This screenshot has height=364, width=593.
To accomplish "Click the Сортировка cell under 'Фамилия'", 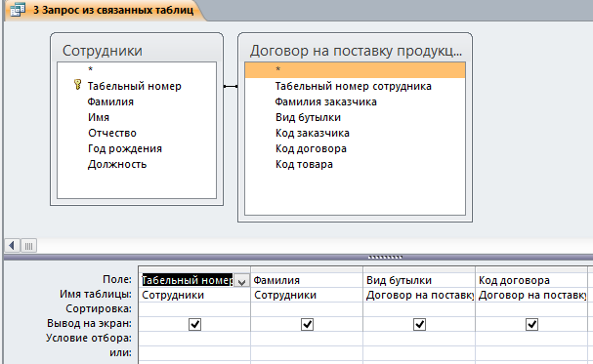I will [307, 309].
